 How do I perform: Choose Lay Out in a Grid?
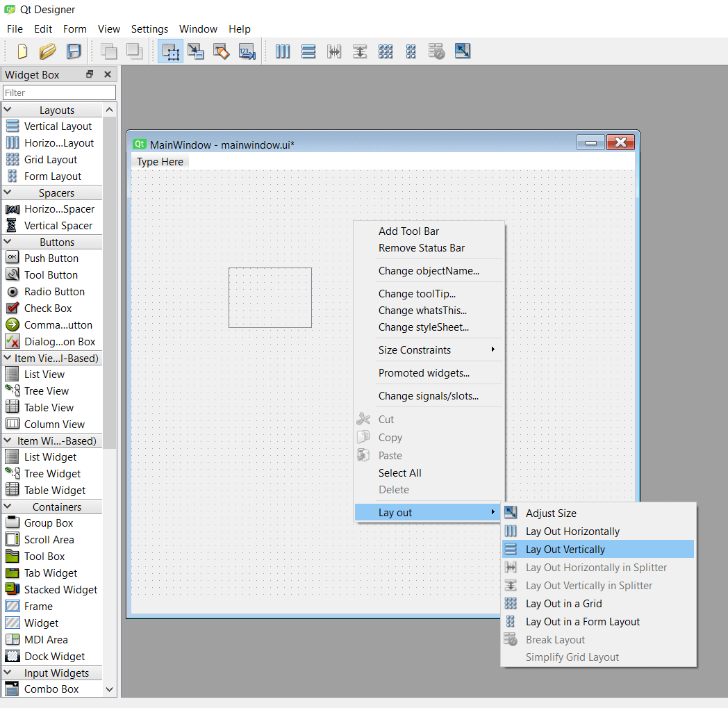598,604
